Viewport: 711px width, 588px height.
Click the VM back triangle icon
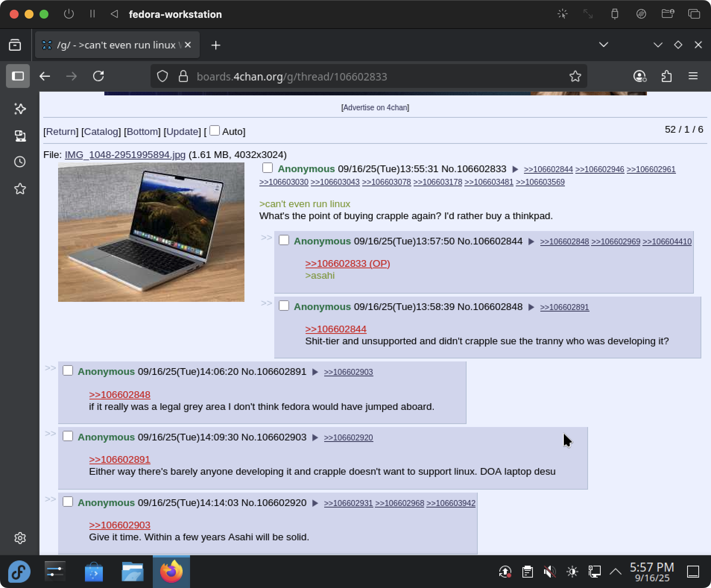pyautogui.click(x=114, y=14)
